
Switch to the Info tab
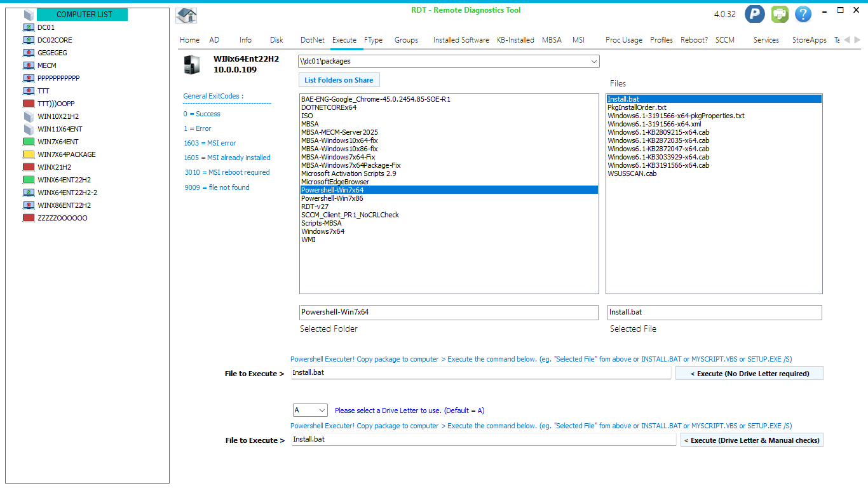coord(245,39)
